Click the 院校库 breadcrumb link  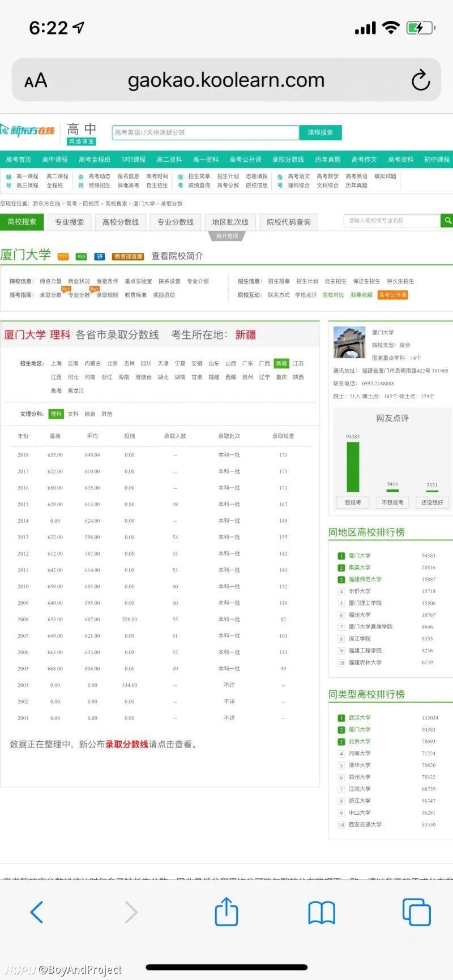[91, 204]
